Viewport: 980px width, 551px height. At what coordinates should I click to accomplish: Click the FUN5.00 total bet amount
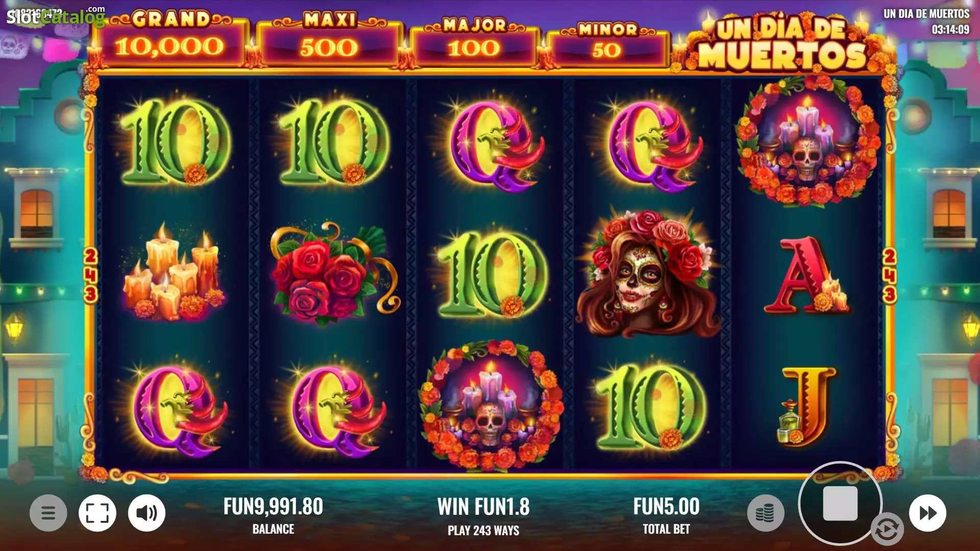tap(666, 507)
